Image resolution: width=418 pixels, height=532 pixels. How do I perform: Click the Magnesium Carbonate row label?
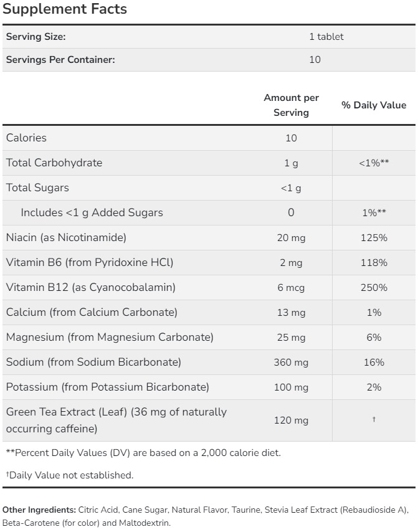[x=110, y=337]
